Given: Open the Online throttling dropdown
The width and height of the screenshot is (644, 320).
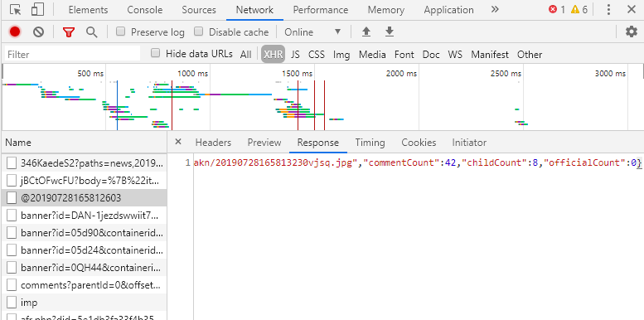Looking at the screenshot, I should click(313, 32).
